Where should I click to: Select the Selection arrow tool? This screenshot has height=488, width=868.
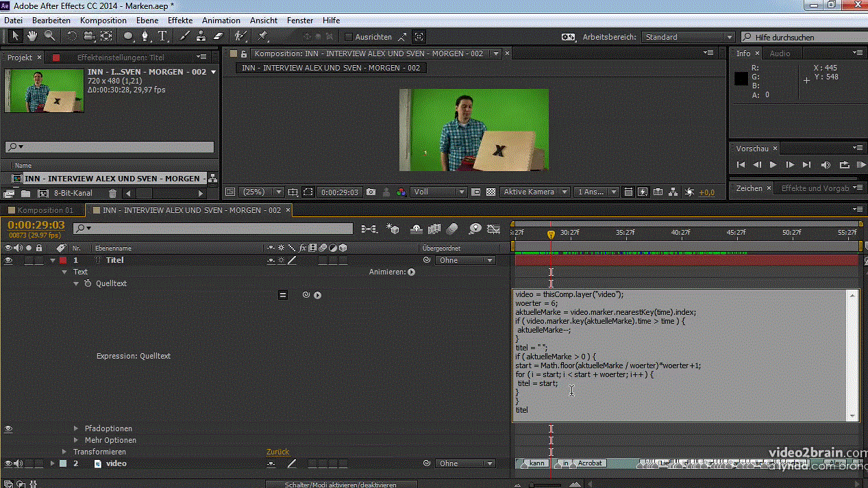click(x=16, y=36)
